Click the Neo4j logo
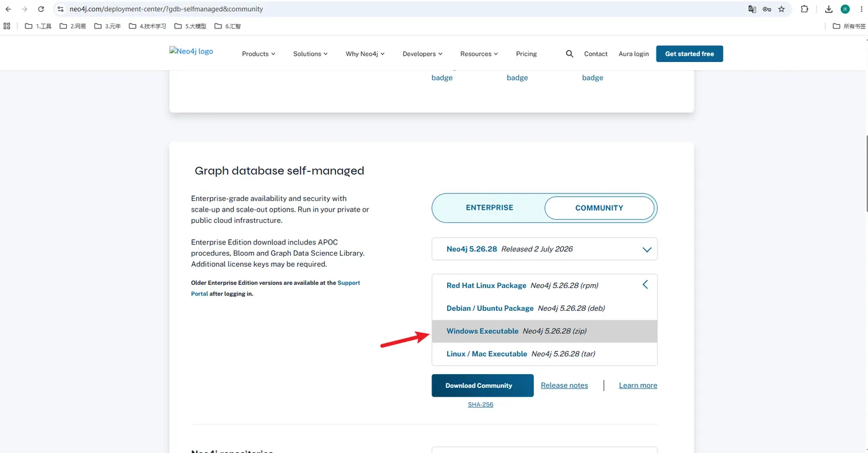Screen dimensions: 868x453 (191, 52)
